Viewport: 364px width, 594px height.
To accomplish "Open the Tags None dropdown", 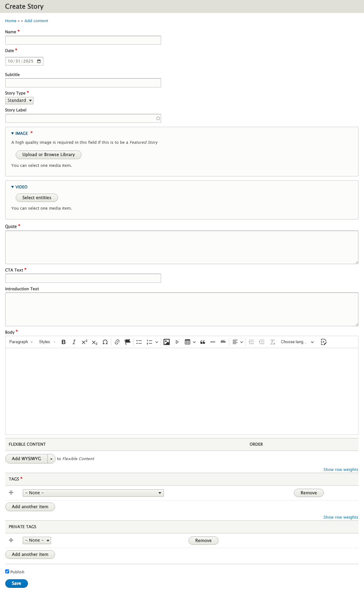I will 93,493.
